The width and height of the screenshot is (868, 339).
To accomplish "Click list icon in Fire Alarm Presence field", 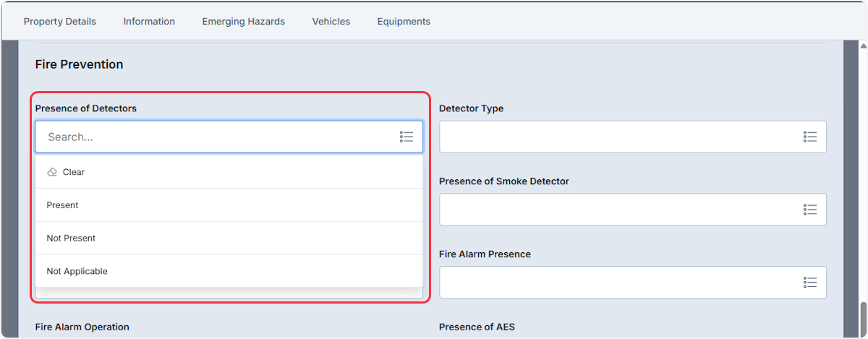I will pyautogui.click(x=810, y=283).
